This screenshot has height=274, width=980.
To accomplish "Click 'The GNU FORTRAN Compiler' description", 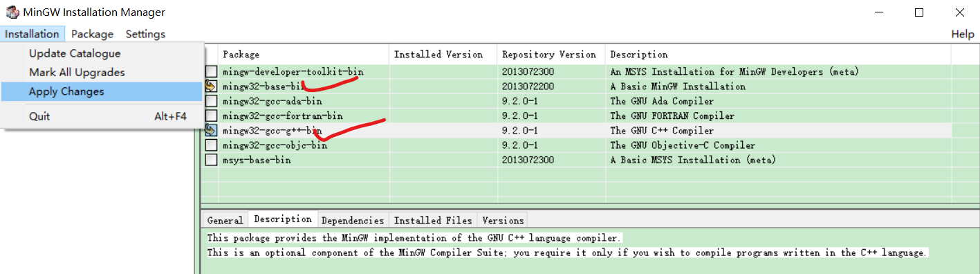I will pyautogui.click(x=672, y=116).
